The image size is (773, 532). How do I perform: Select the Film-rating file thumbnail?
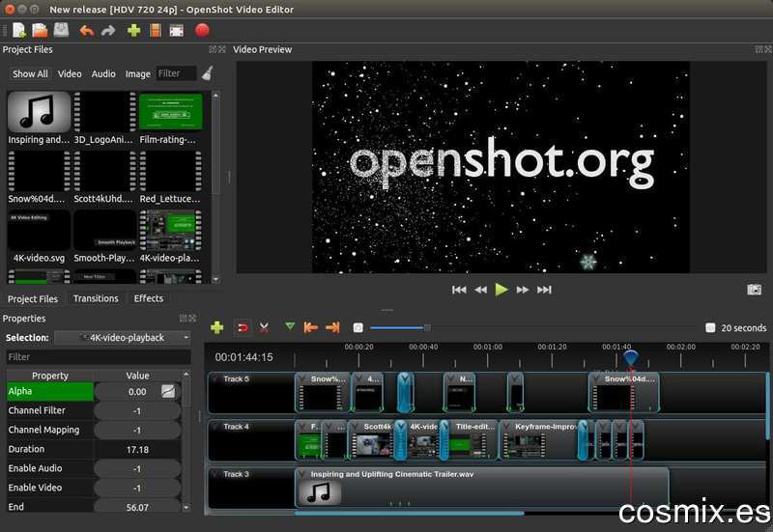coord(171,113)
